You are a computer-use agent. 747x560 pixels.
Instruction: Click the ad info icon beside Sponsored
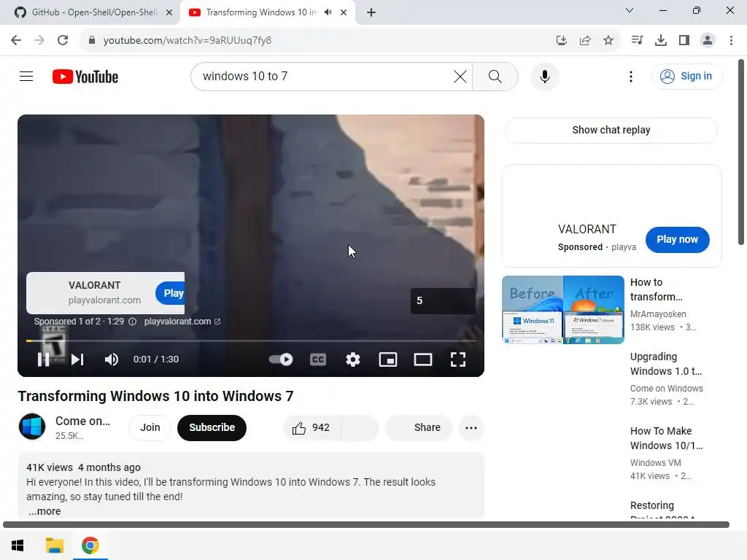point(133,322)
